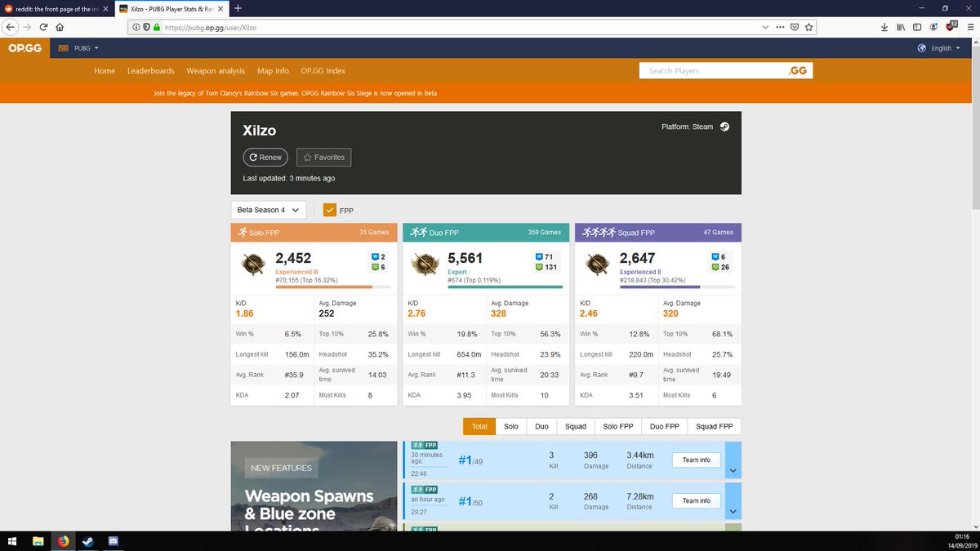Screen dimensions: 980x551
Task: Open the Weapon analysis page
Action: tap(216, 71)
